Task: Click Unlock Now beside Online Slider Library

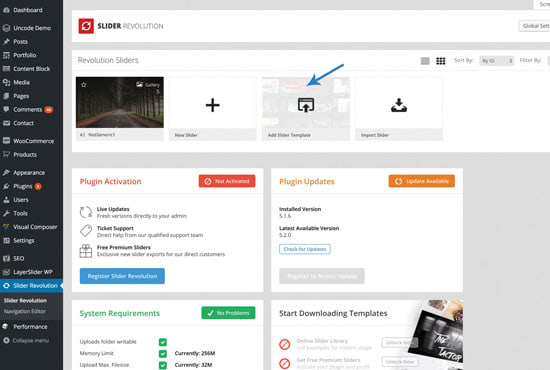Action: point(400,342)
